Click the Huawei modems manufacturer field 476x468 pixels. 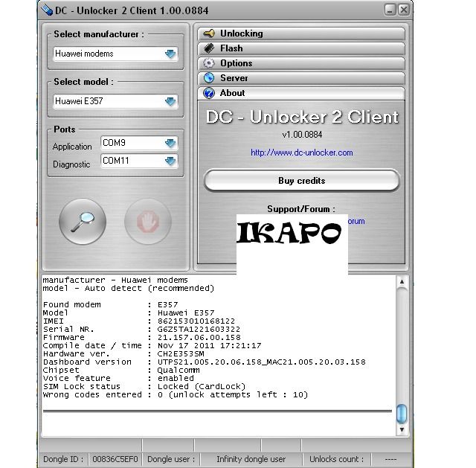[x=115, y=54]
